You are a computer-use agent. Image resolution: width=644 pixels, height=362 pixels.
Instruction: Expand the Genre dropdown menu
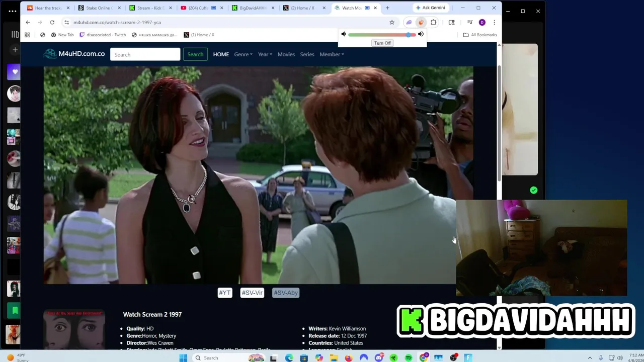tap(243, 54)
